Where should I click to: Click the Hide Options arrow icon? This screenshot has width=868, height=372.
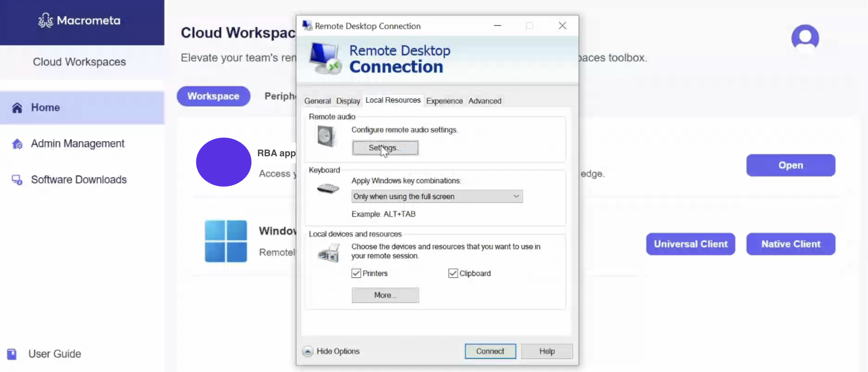(307, 351)
